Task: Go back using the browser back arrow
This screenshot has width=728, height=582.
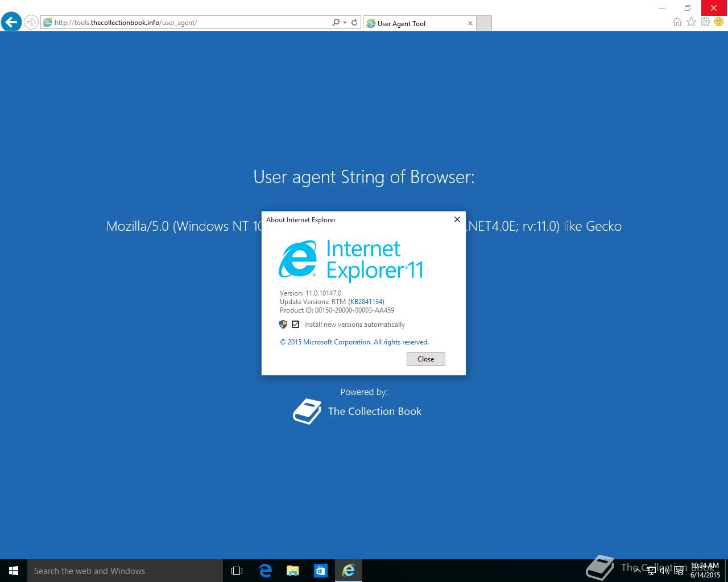Action: point(11,22)
